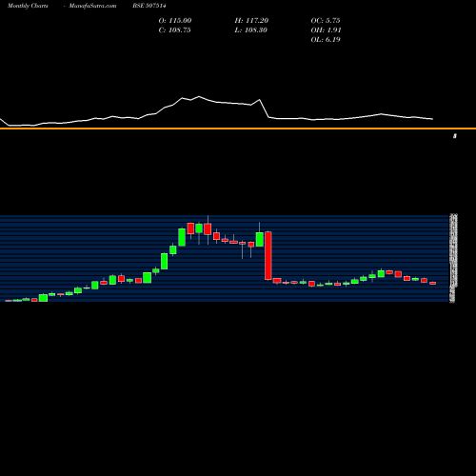Screen dimensions: 476x476
Task: Click the MunafaSutra.com label
Action: 92,6
